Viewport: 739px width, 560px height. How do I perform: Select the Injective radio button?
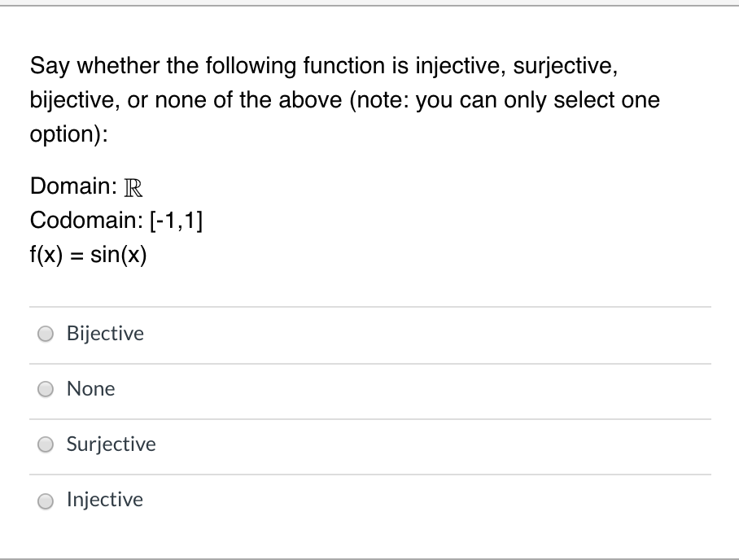(46, 501)
